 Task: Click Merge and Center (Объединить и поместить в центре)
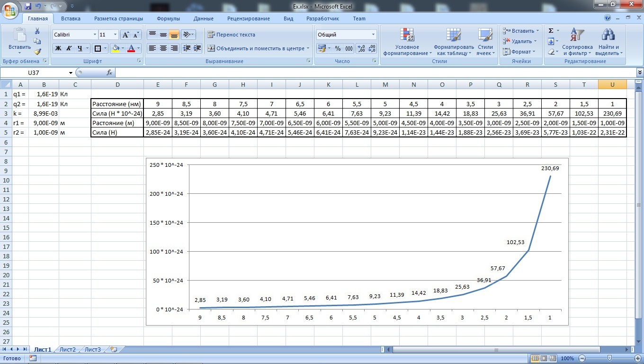258,48
